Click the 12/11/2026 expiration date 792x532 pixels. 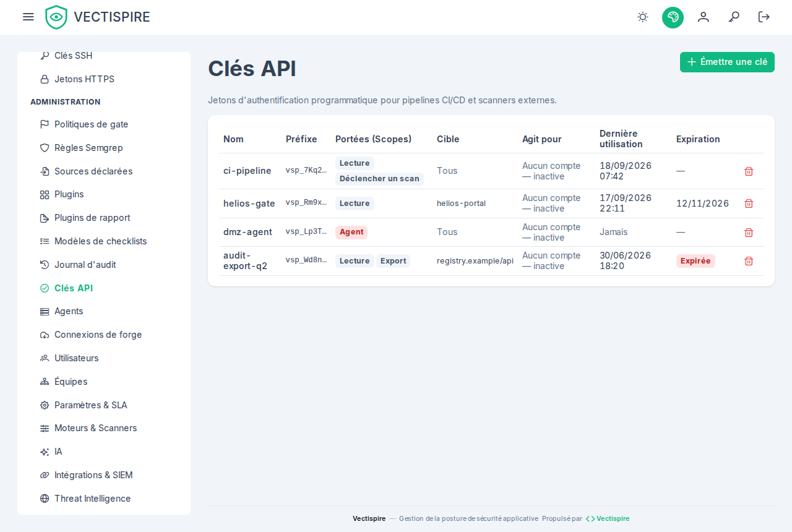coord(702,204)
